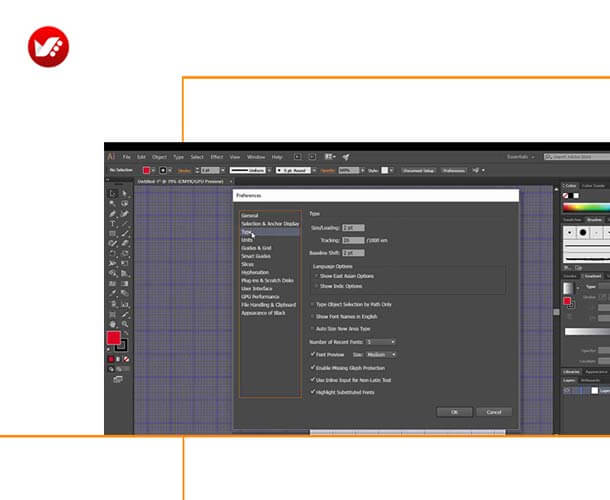610x500 pixels.
Task: Click the gradient thumbnail in Gradient panel
Action: (x=568, y=288)
